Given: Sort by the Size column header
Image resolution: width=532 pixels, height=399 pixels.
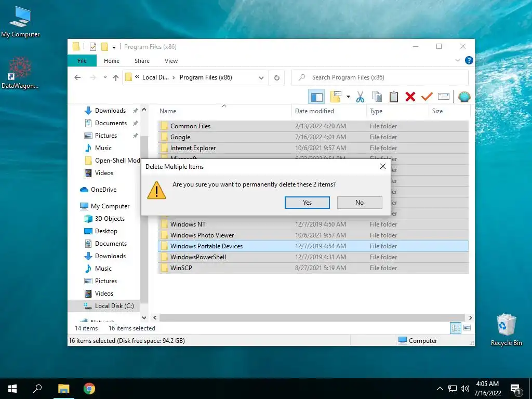Looking at the screenshot, I should (449, 111).
